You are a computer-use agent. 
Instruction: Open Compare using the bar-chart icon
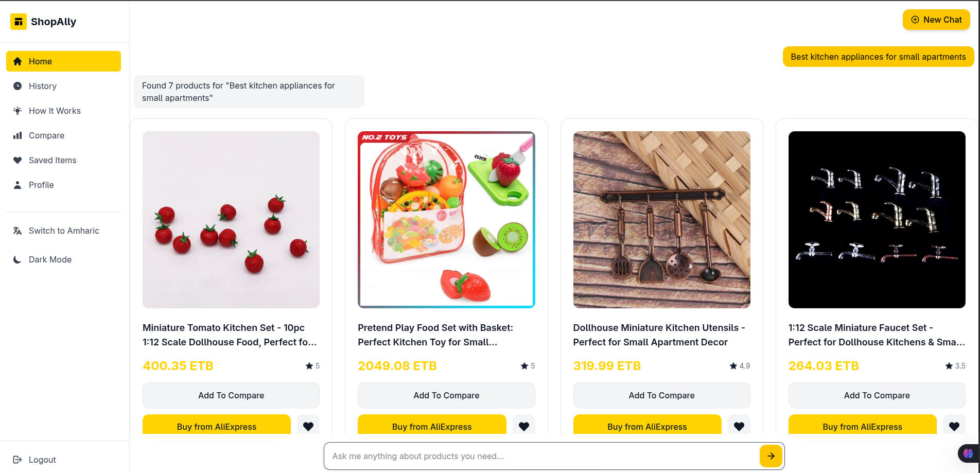point(17,135)
